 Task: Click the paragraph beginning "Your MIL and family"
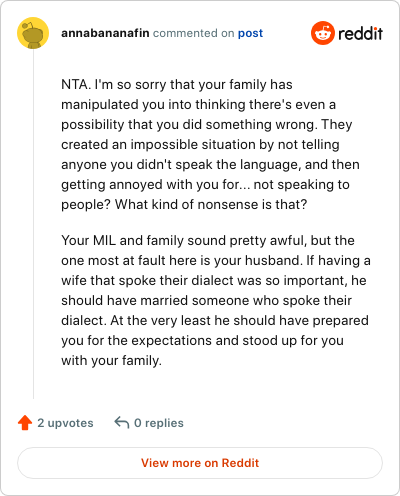[216, 300]
